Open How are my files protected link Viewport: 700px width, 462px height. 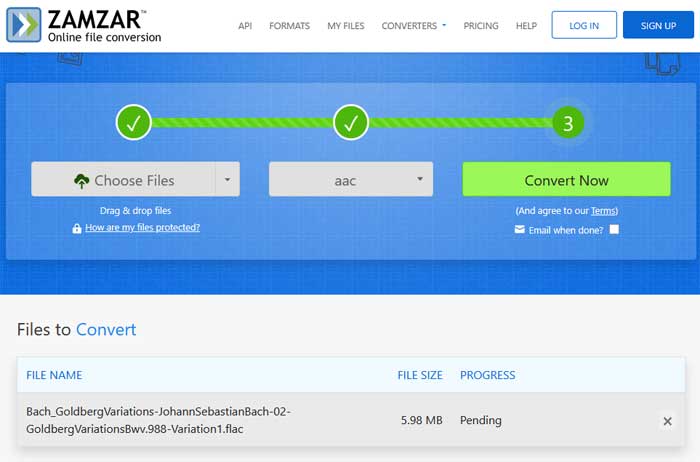pyautogui.click(x=142, y=228)
